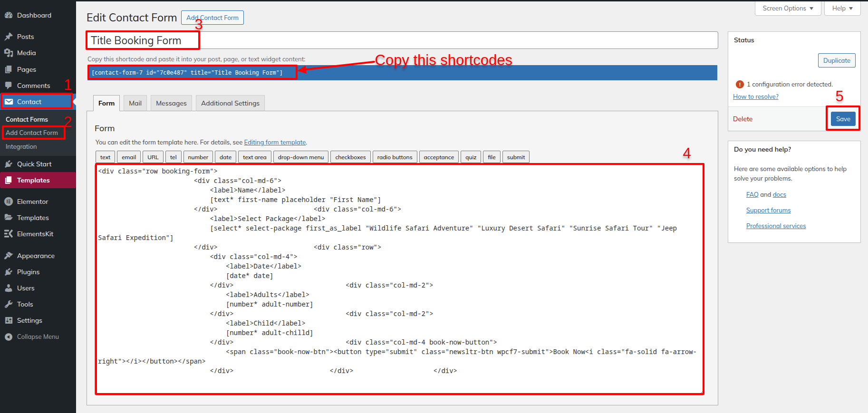Click the Elementor icon in sidebar
This screenshot has height=413, width=868.
coord(9,202)
